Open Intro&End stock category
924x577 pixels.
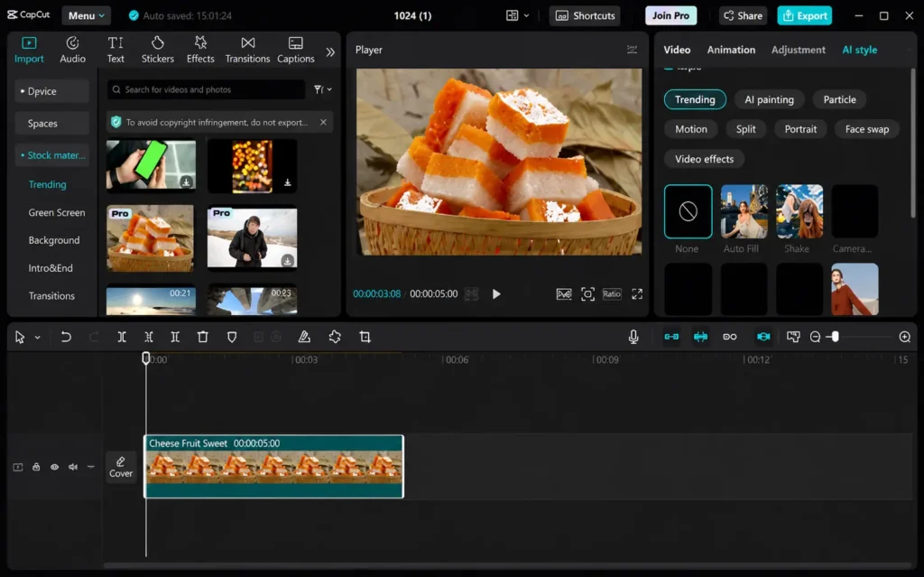51,268
